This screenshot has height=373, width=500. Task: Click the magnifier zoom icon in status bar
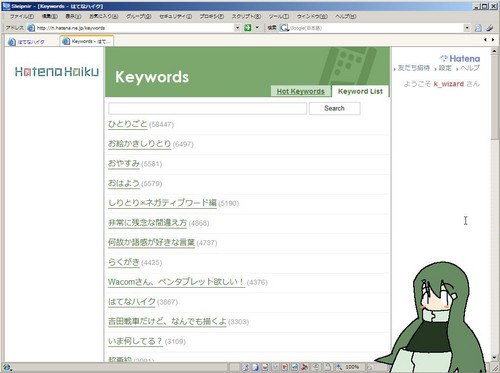click(x=339, y=367)
